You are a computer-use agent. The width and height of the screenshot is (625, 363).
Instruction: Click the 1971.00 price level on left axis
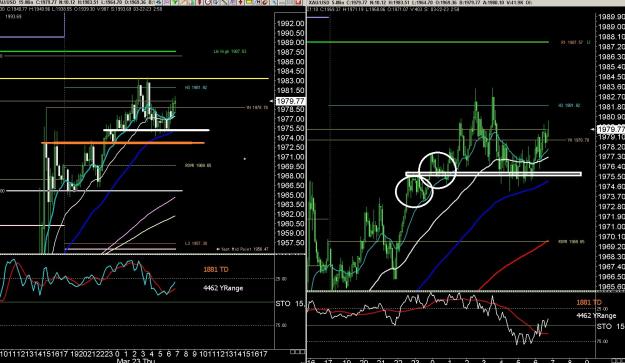point(291,157)
